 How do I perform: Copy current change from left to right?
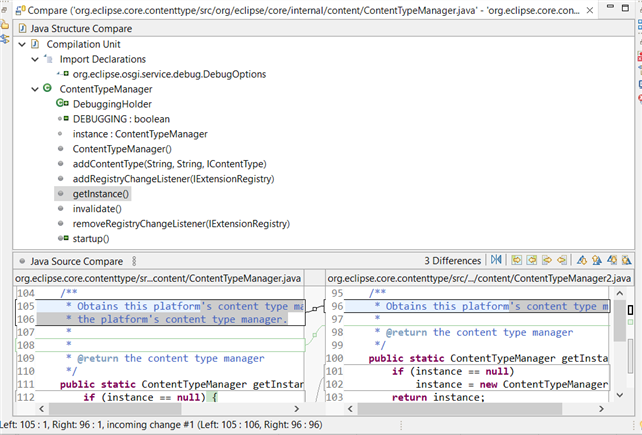547,260
